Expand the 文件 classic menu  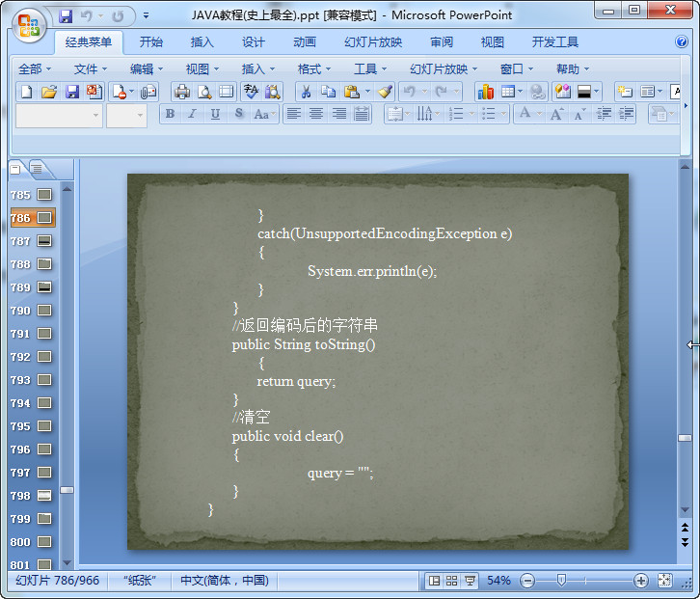(x=91, y=69)
